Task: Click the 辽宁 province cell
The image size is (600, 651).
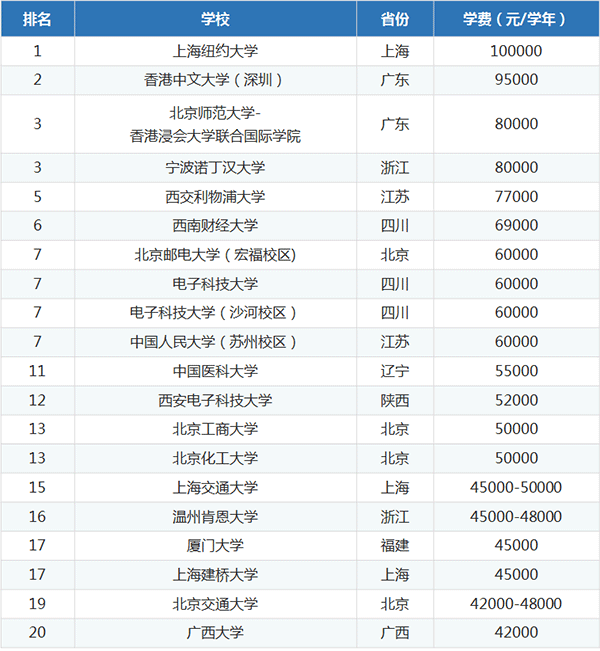Action: coord(395,371)
